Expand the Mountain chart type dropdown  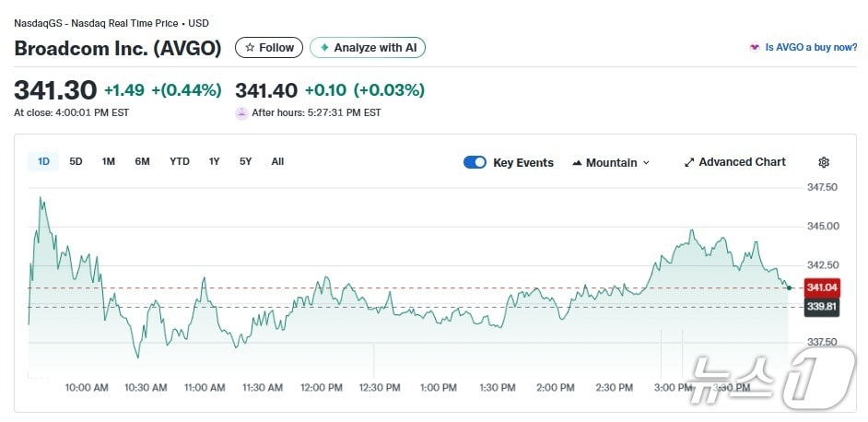point(646,163)
